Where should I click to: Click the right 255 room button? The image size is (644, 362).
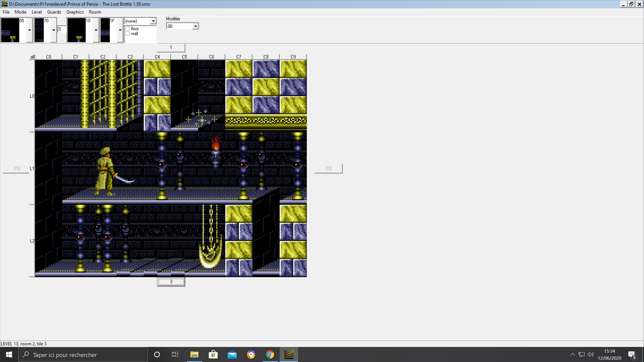coord(328,168)
